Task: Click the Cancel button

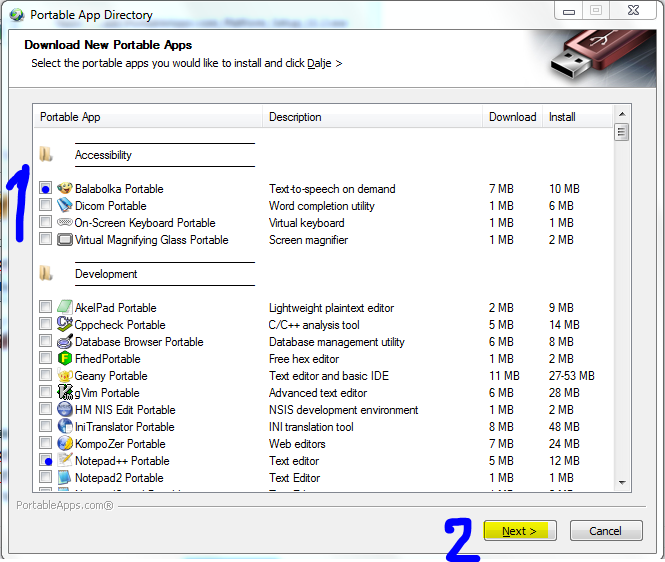Action: point(606,531)
